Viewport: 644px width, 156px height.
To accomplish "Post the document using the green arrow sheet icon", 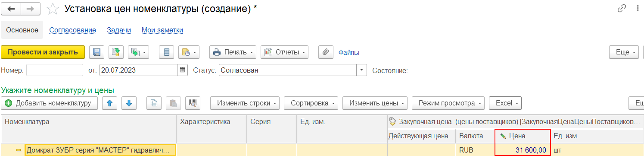I will (x=116, y=52).
